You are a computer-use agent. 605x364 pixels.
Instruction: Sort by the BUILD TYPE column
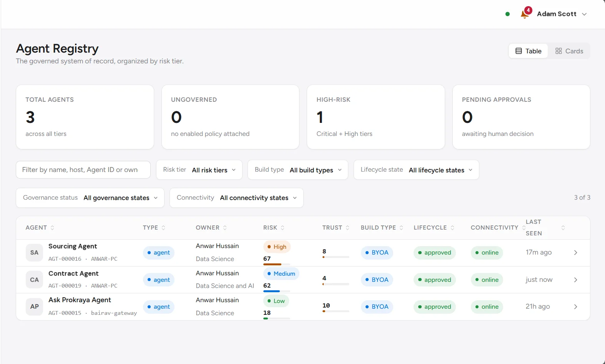tap(382, 228)
